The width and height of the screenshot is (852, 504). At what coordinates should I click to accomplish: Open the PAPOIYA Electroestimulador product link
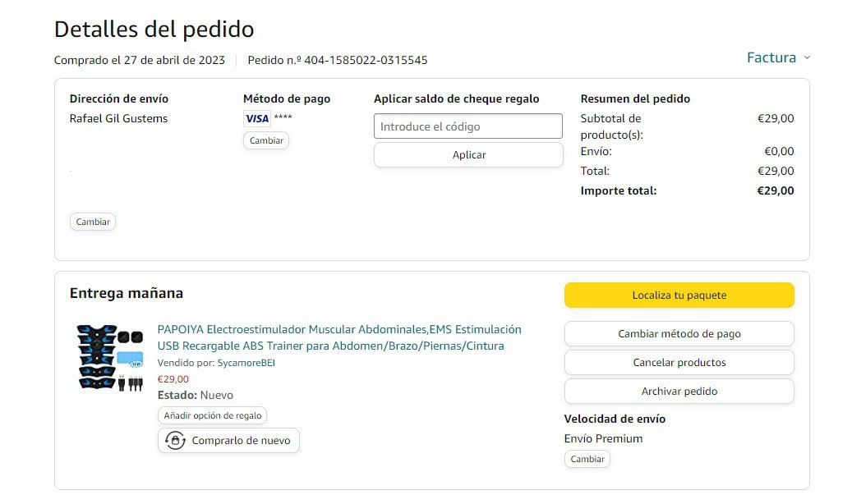(339, 337)
